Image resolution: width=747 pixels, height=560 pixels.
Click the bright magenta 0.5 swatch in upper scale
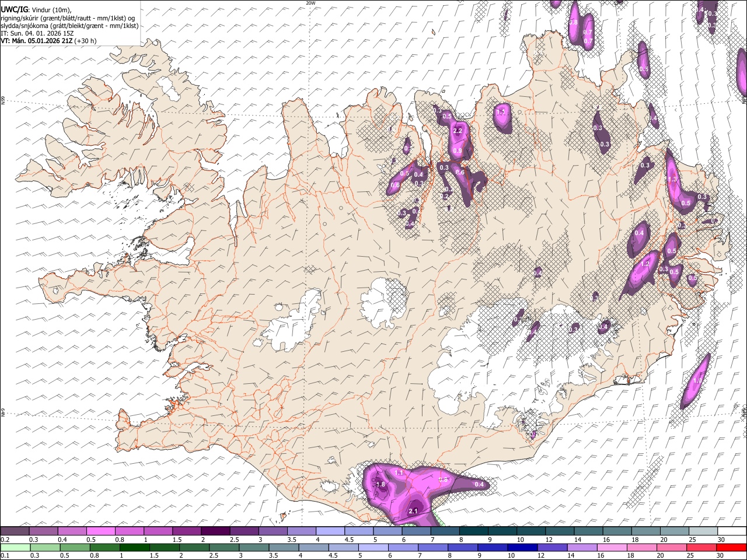(x=100, y=531)
